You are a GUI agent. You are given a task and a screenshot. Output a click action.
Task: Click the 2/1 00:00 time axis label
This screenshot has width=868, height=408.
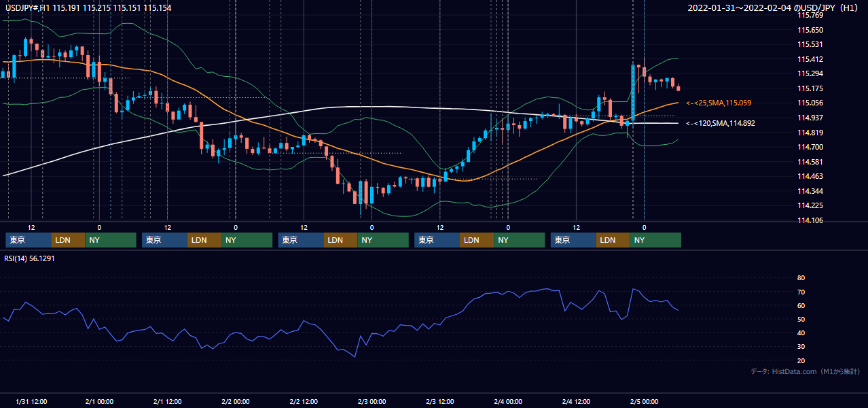99,401
